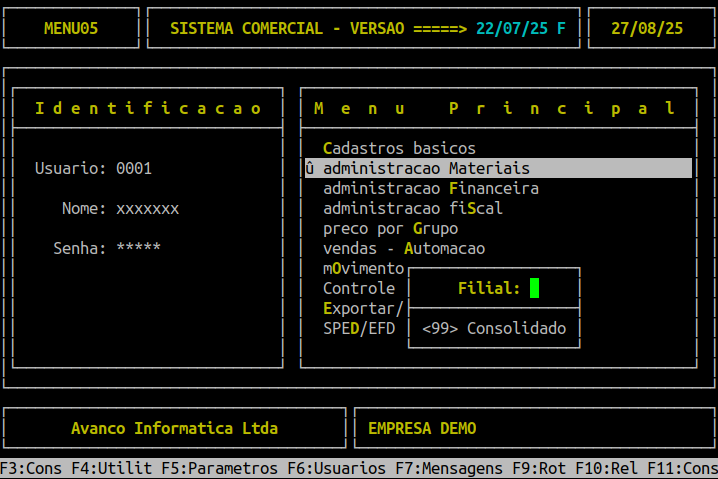Choose administracao Financeira from the menu
Screen dimensions: 718x479
tap(431, 188)
